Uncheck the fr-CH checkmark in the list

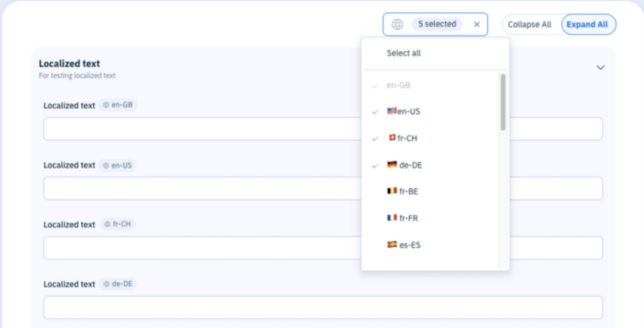(x=375, y=139)
